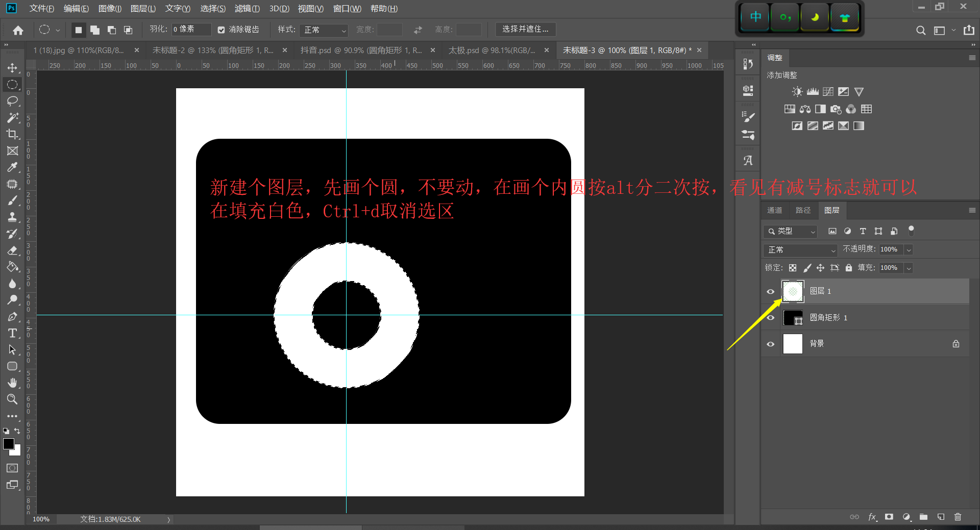The height and width of the screenshot is (530, 980).
Task: Select the Brush tool
Action: [12, 200]
